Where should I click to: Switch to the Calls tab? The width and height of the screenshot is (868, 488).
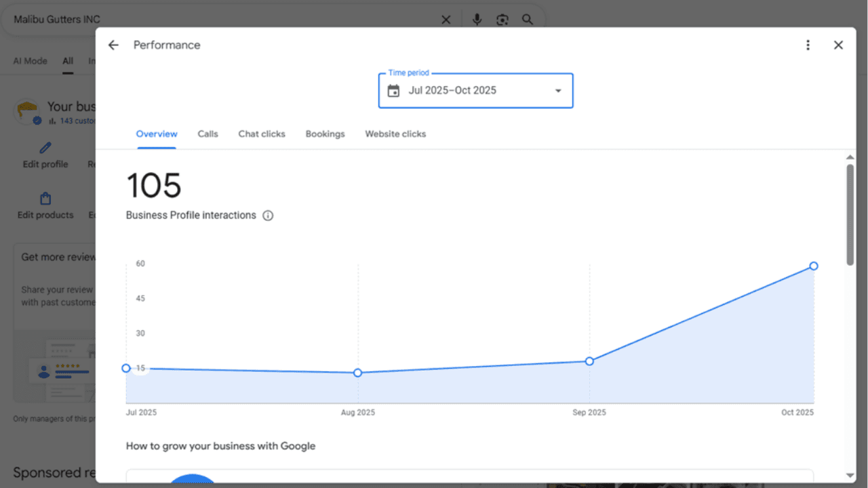click(208, 134)
